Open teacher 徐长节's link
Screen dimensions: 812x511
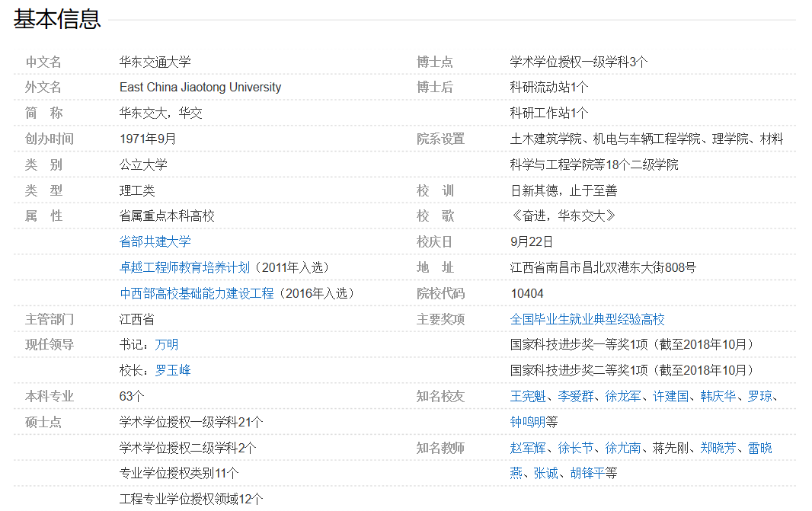tap(575, 448)
